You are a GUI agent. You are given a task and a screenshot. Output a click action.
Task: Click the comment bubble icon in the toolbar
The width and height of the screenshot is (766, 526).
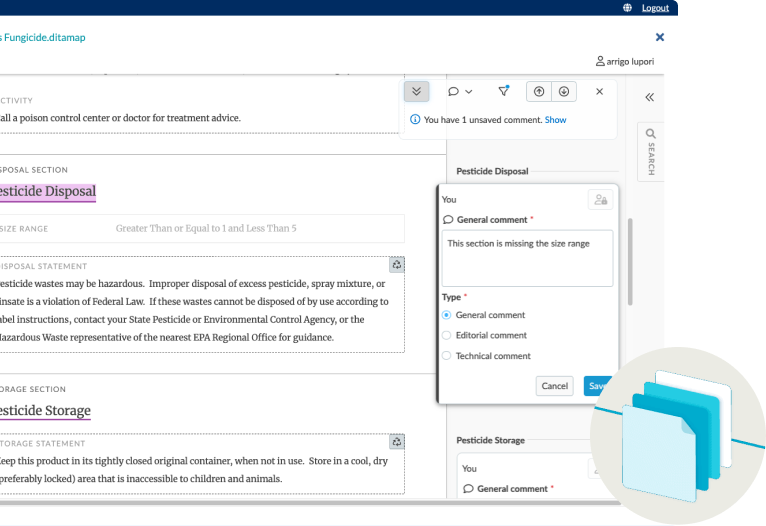[453, 91]
